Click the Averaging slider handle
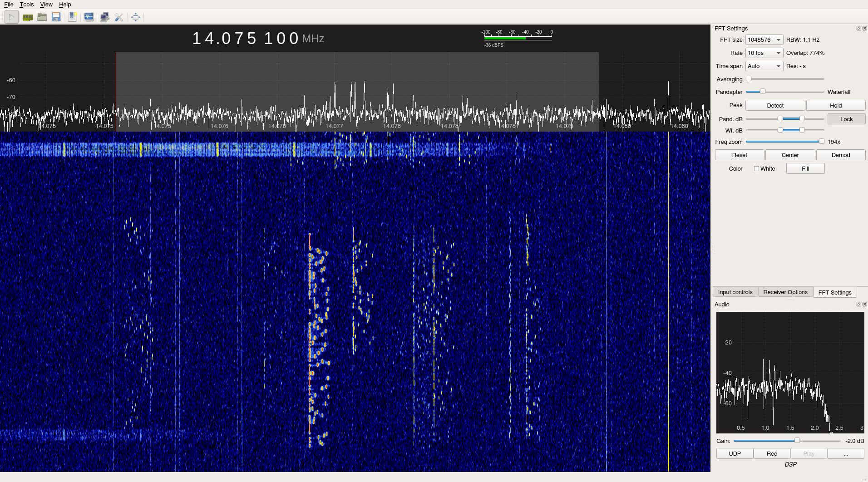 (749, 79)
